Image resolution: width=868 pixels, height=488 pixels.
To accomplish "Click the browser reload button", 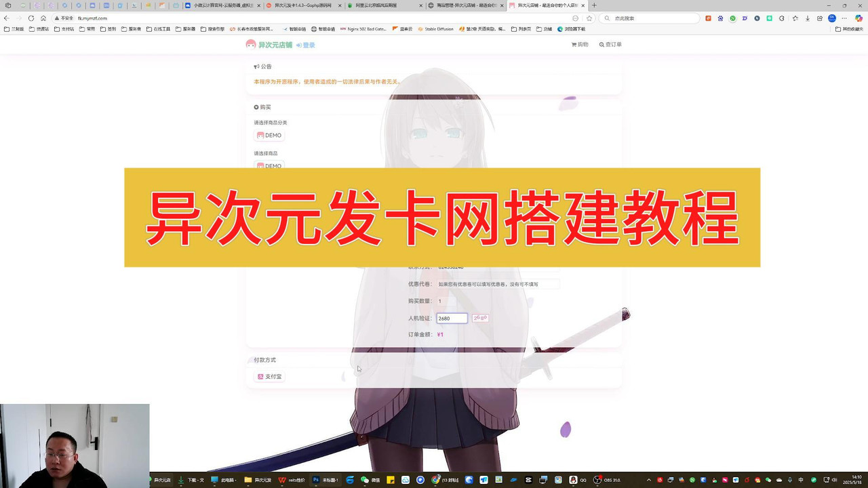I will [31, 18].
